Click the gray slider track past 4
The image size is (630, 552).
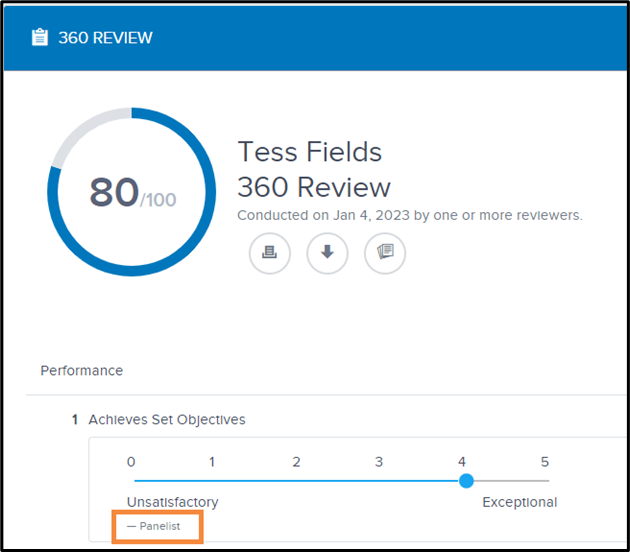[x=511, y=480]
